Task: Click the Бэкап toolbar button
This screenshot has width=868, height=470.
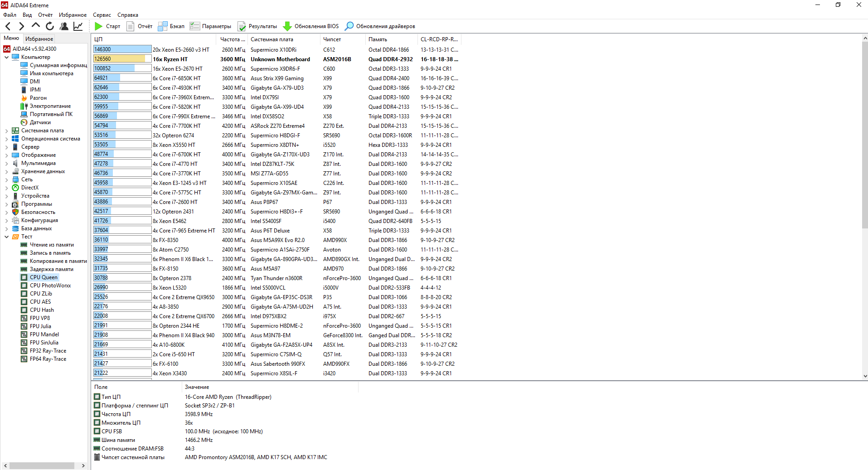Action: tap(171, 26)
